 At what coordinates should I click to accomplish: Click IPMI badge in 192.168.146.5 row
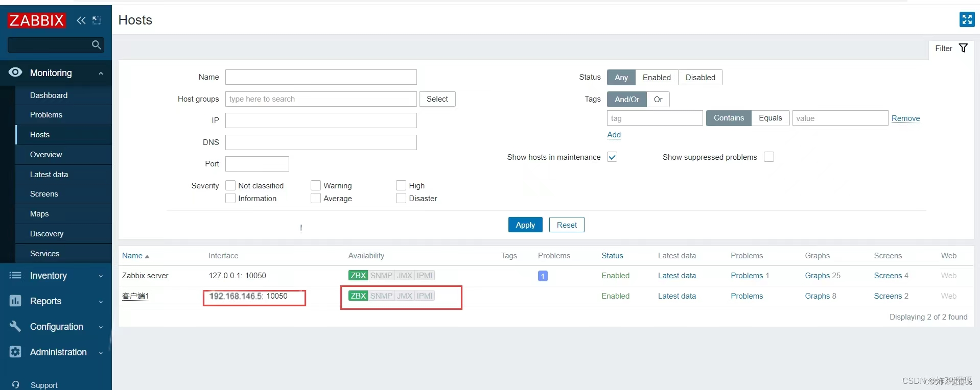[425, 296]
